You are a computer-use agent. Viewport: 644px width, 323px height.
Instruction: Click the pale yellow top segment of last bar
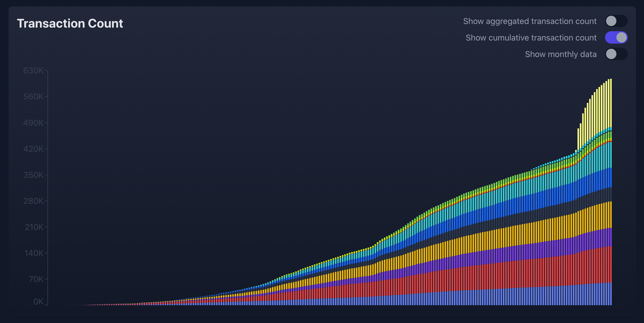[x=611, y=103]
